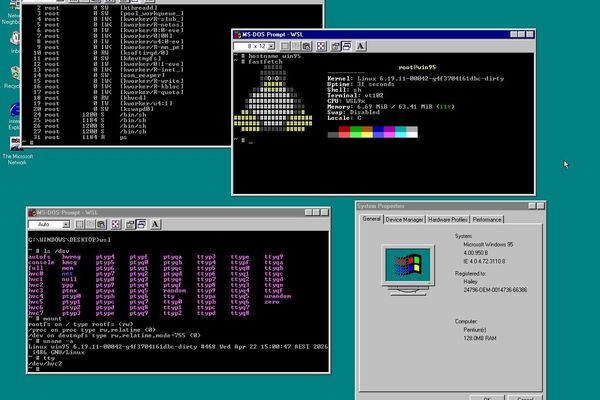Switch the fastfetch window to full screen
Image resolution: width=600 pixels, height=400 pixels.
click(x=321, y=47)
